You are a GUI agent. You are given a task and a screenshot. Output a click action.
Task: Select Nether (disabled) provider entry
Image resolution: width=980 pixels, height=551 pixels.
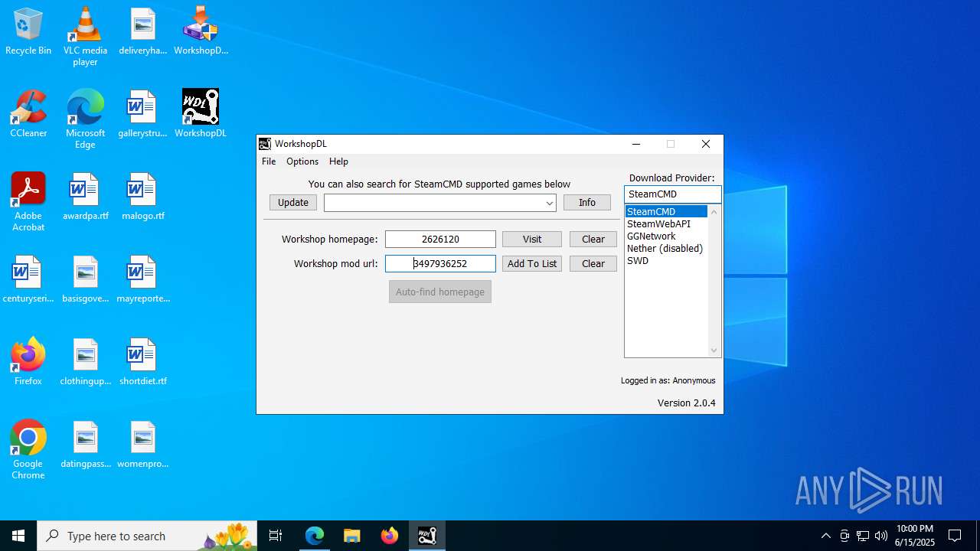[x=666, y=249]
